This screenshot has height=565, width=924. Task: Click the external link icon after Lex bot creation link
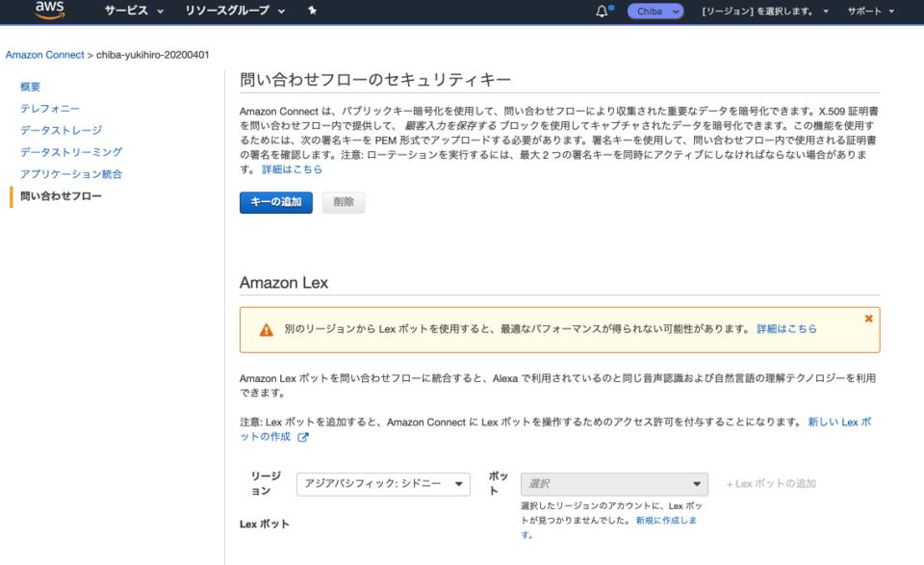(303, 437)
